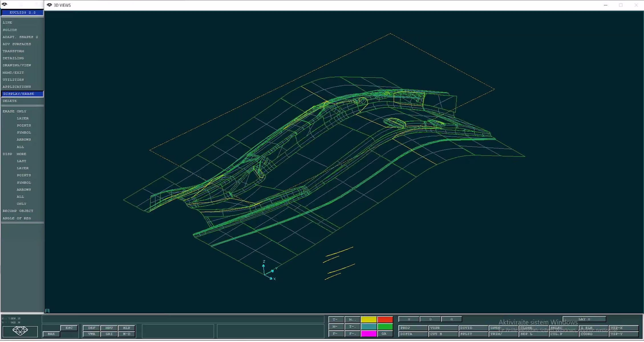
Task: Pick the red color swatch
Action: 385,319
